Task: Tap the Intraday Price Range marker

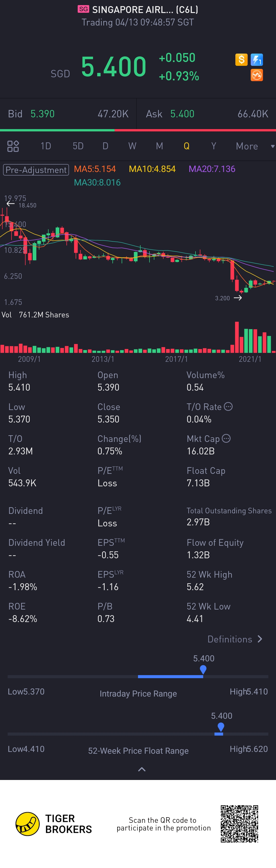Action: point(203,669)
